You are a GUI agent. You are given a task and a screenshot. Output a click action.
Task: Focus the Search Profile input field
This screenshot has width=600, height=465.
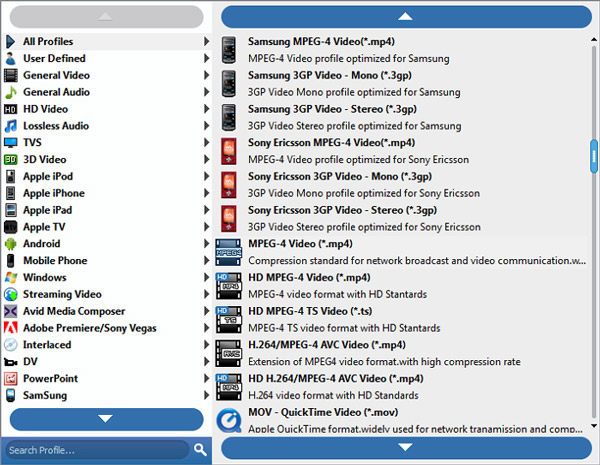pos(98,450)
